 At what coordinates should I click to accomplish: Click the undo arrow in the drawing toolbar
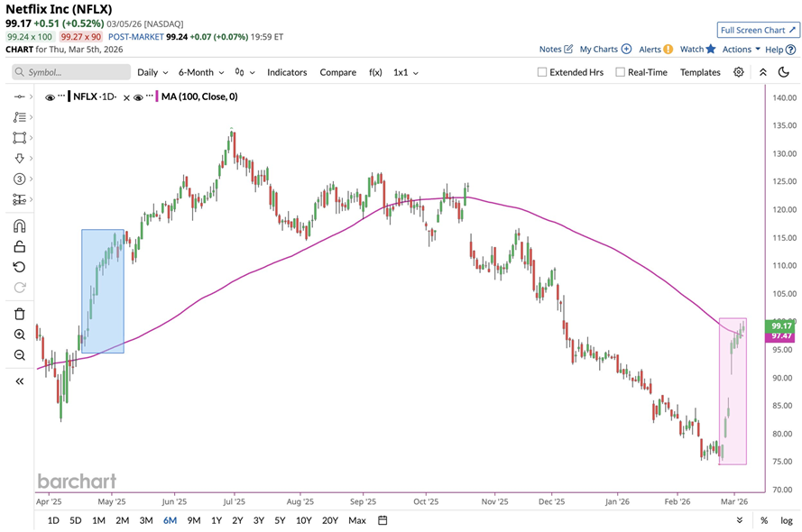18,266
